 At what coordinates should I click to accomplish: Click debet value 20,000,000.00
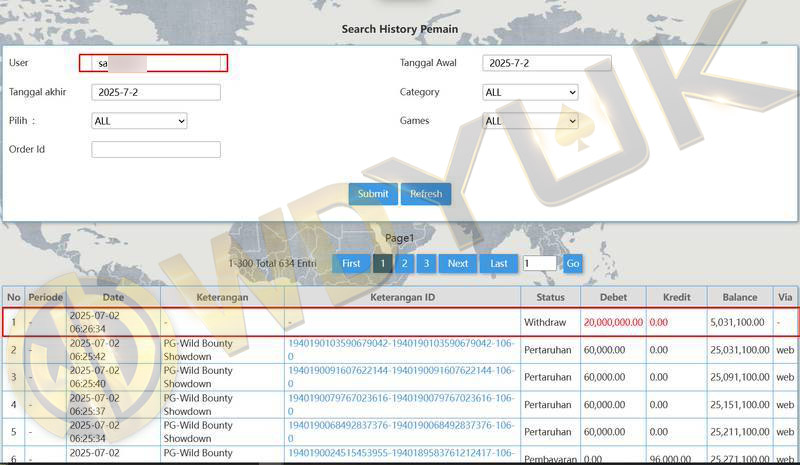(x=613, y=323)
